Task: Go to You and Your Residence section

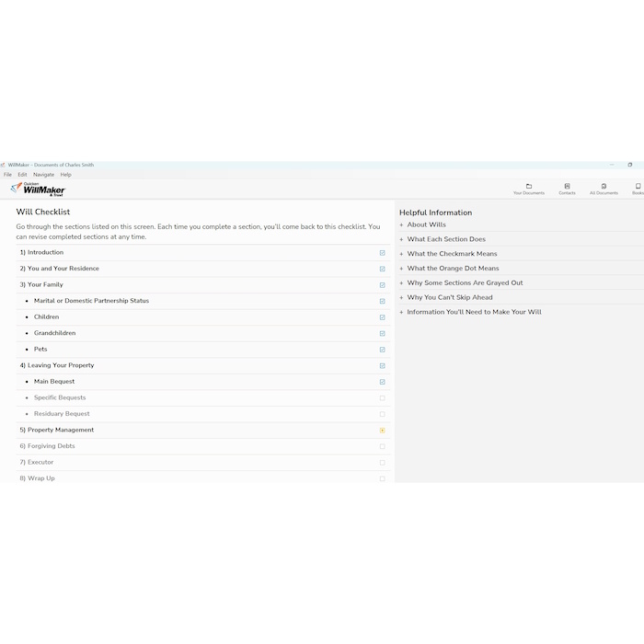Action: tap(63, 269)
